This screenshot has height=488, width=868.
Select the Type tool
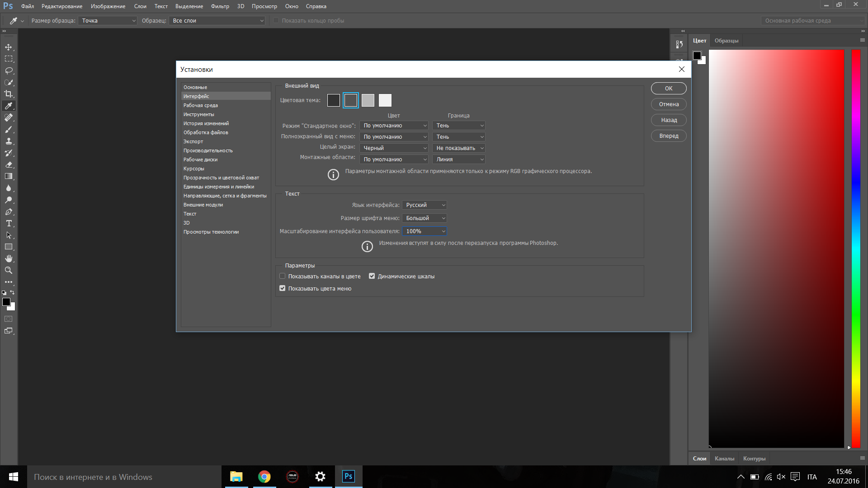pos(9,224)
